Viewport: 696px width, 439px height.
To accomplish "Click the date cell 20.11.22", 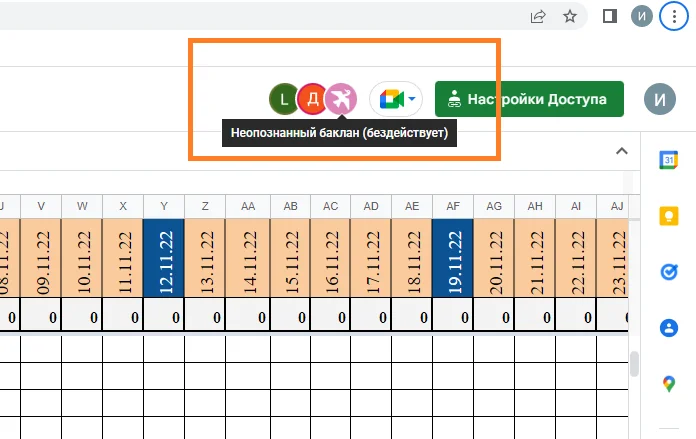I will [x=494, y=258].
